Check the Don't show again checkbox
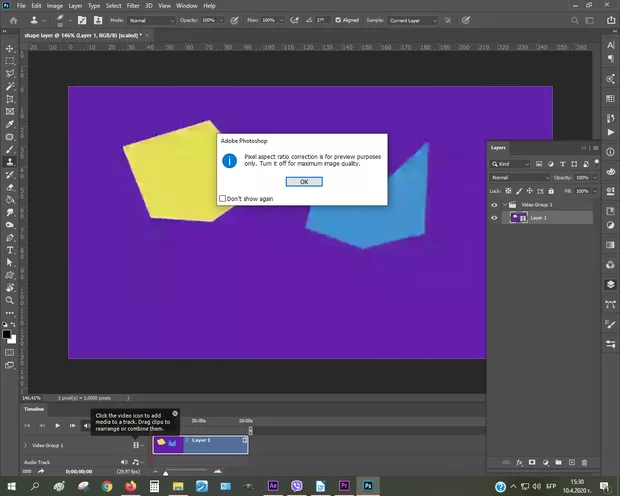 click(x=223, y=198)
